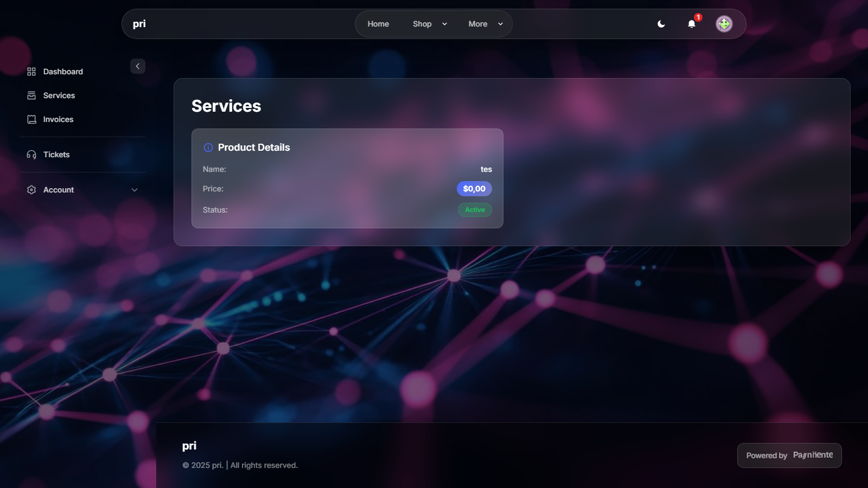Select Invoices in the sidebar menu
Viewport: 868px width, 488px height.
pyautogui.click(x=58, y=119)
